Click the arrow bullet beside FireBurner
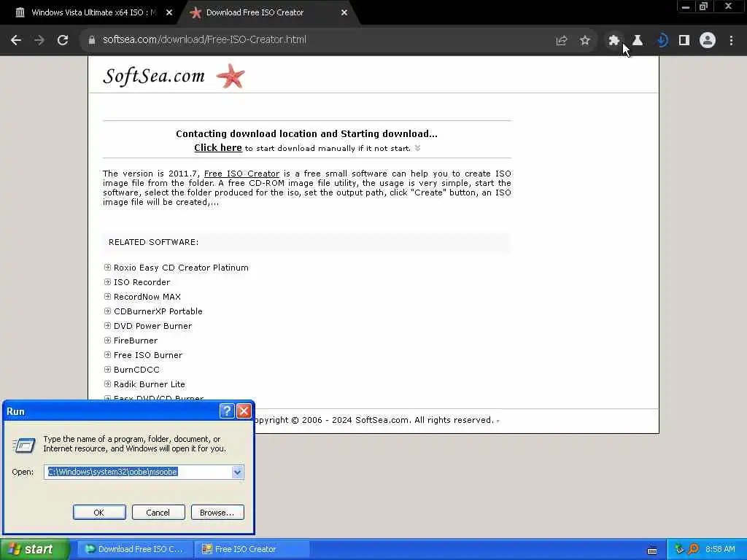 coord(108,341)
